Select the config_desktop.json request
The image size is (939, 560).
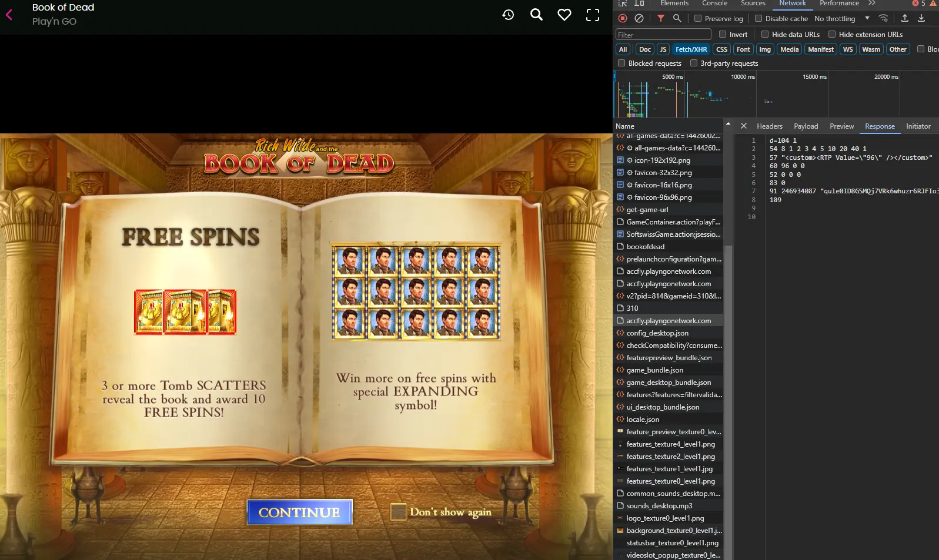click(x=669, y=333)
